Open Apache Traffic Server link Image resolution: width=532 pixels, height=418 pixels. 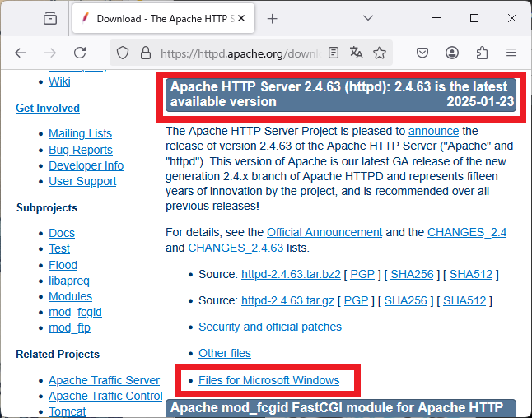(x=104, y=380)
